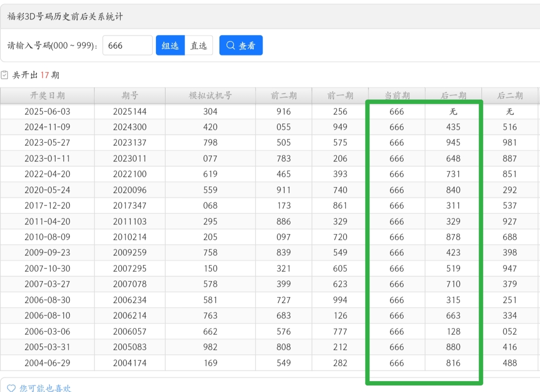Image resolution: width=540 pixels, height=392 pixels.
Task: Click trial number 304 in 2025144 row
Action: [210, 111]
